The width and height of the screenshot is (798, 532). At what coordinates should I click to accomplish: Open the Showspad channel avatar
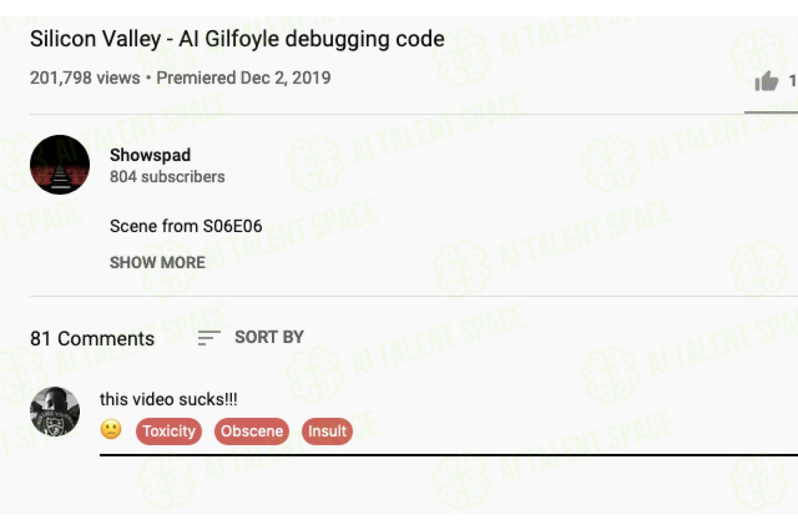[60, 164]
